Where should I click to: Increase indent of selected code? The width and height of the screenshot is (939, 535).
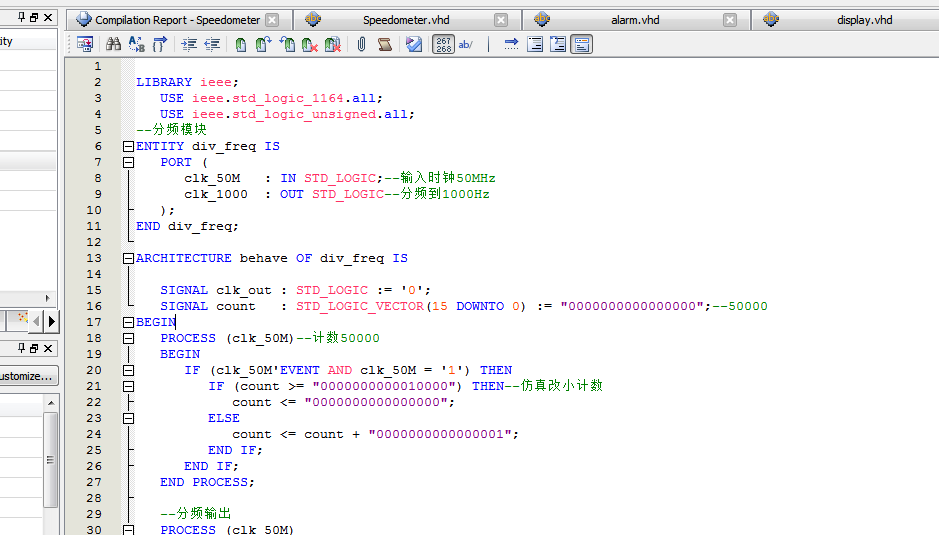[x=189, y=44]
